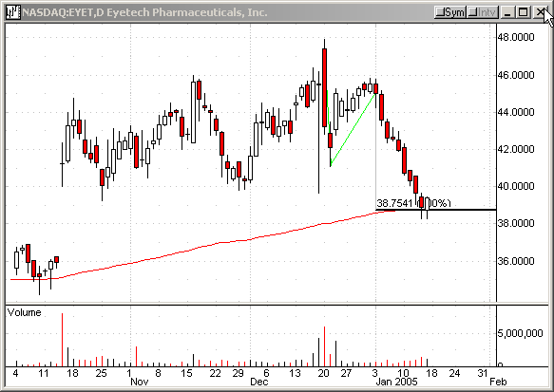Click the chart window icon in title bar
554x392 pixels.
pos(13,12)
